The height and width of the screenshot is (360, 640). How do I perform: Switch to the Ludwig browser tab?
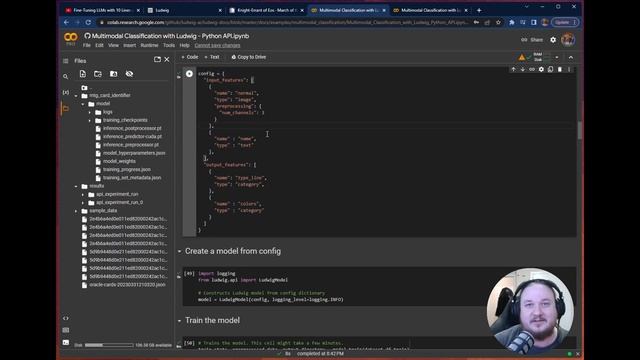click(185, 10)
